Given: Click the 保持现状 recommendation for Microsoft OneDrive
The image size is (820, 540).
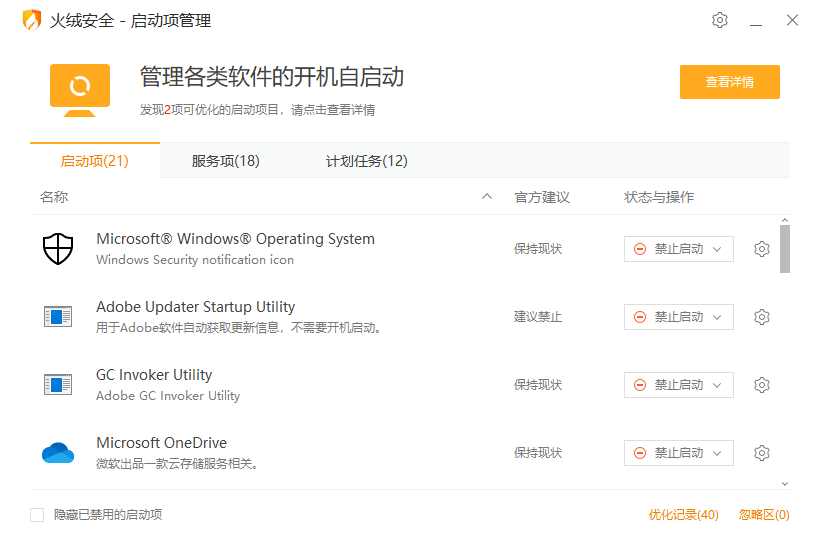Looking at the screenshot, I should pyautogui.click(x=538, y=453).
